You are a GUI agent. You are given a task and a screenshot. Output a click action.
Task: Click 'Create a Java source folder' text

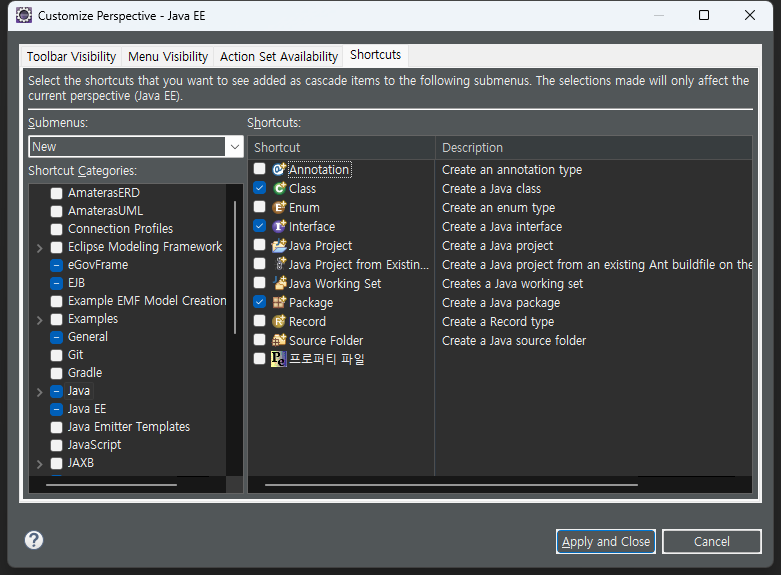coord(514,341)
